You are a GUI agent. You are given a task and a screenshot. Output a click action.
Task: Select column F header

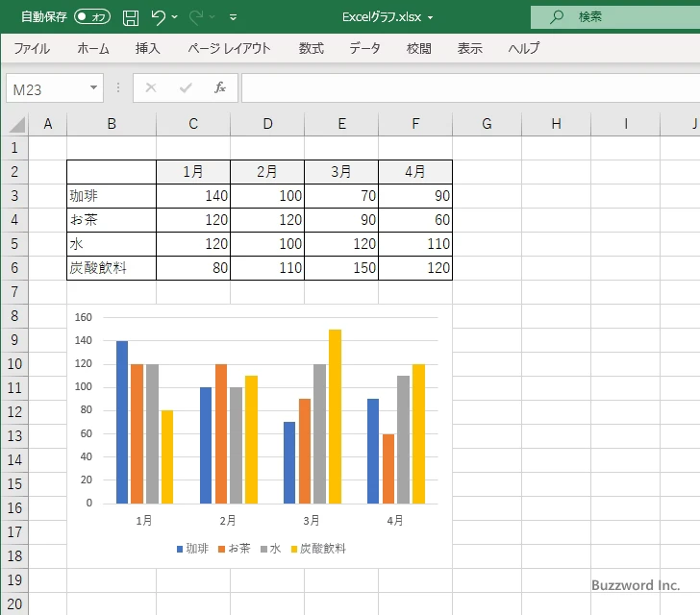pyautogui.click(x=415, y=124)
